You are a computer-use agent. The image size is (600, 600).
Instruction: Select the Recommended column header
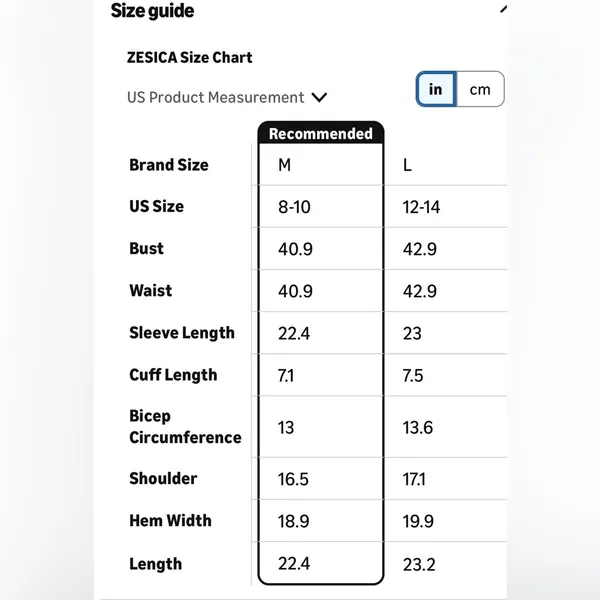tap(321, 134)
